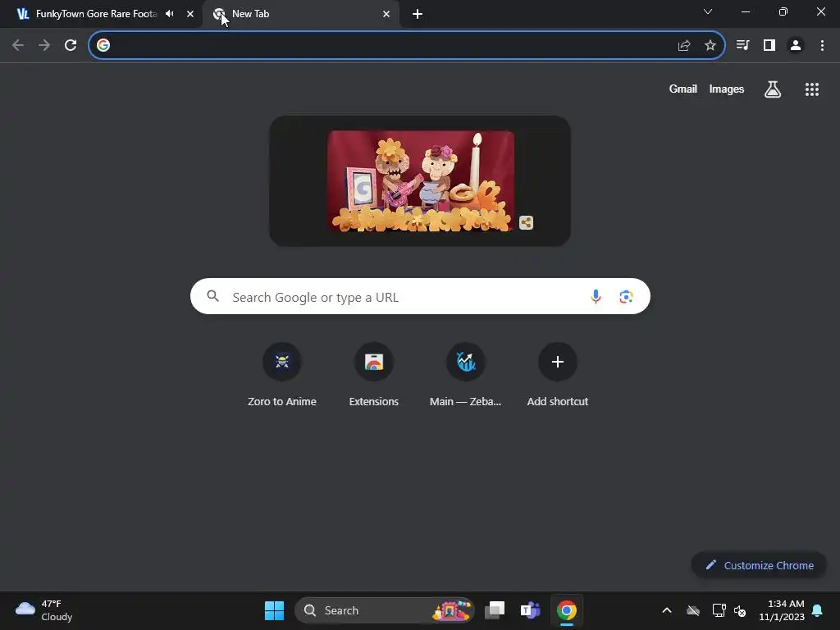
Task: Open the Zoro to Anime shortcut
Action: tap(282, 375)
